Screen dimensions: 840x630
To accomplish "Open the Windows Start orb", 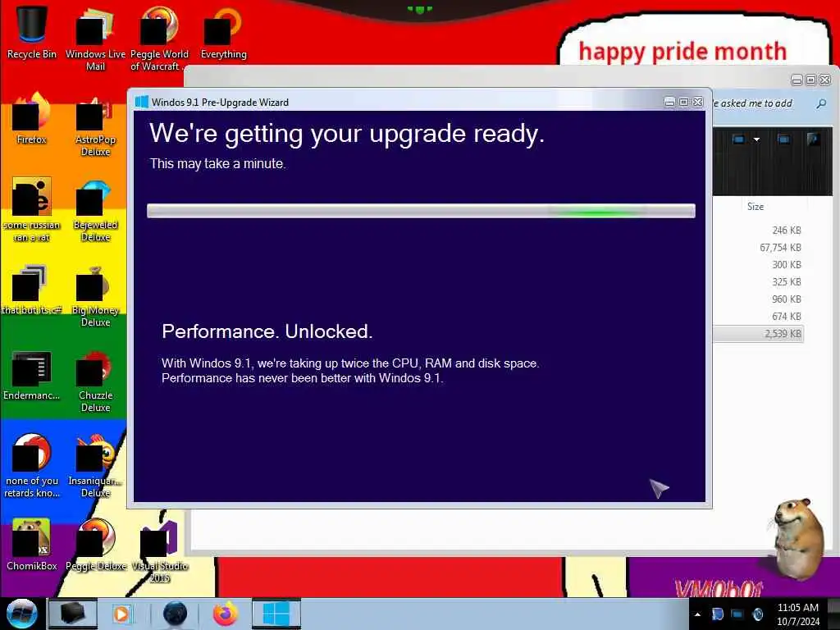I will point(21,614).
